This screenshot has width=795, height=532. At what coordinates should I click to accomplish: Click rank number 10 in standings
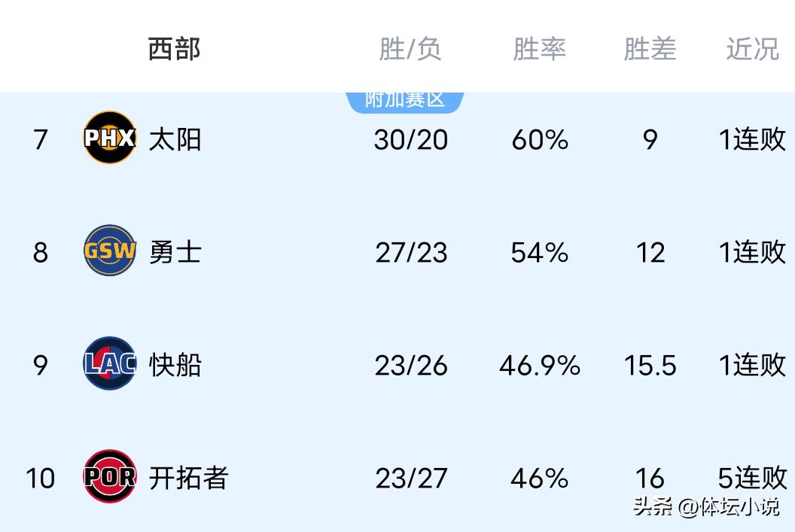(x=40, y=478)
